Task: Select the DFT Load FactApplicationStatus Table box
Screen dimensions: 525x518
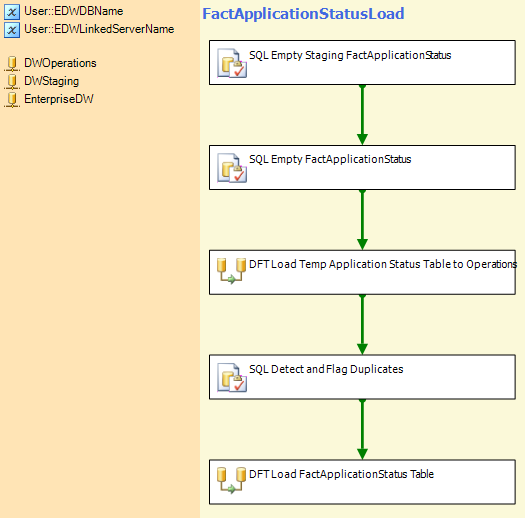Action: (362, 482)
